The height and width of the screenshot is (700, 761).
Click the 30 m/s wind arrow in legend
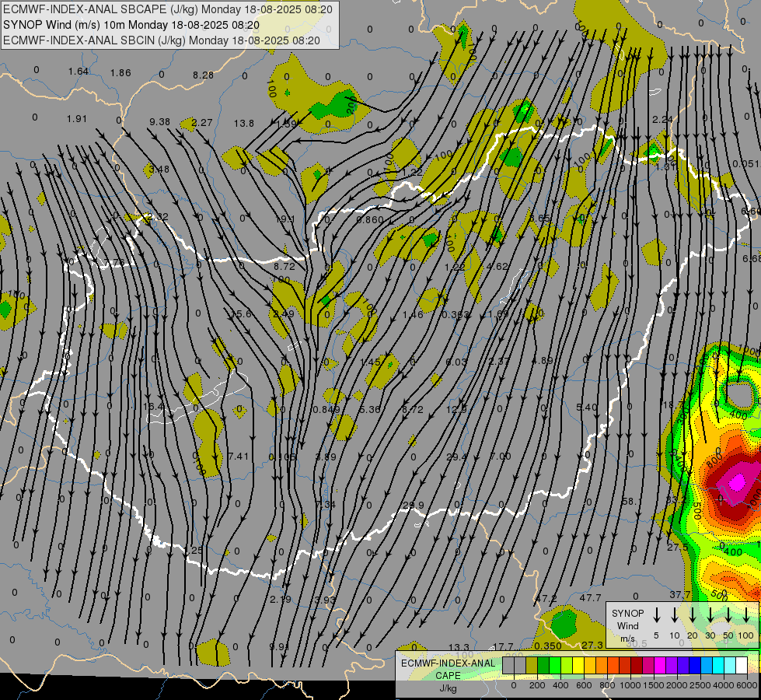point(710,614)
